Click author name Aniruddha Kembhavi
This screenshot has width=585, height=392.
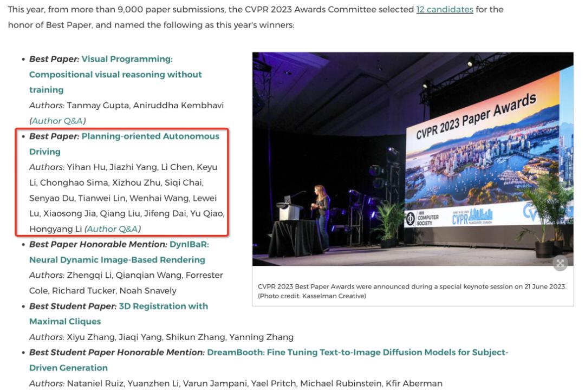click(x=178, y=105)
